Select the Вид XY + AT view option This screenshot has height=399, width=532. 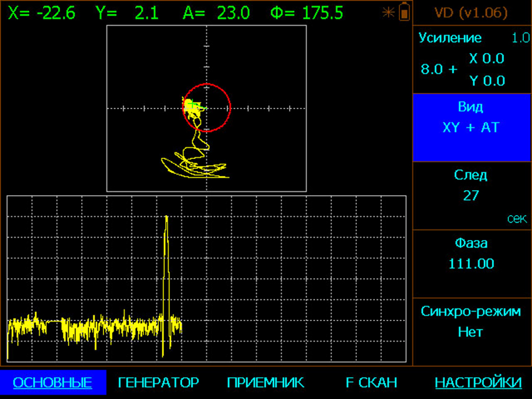point(472,128)
